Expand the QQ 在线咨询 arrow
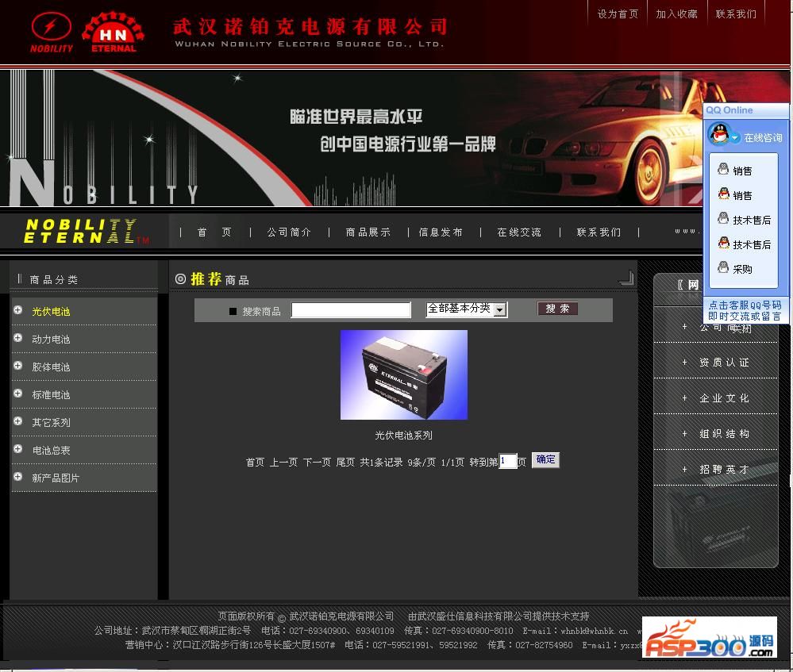The image size is (793, 672). [735, 137]
